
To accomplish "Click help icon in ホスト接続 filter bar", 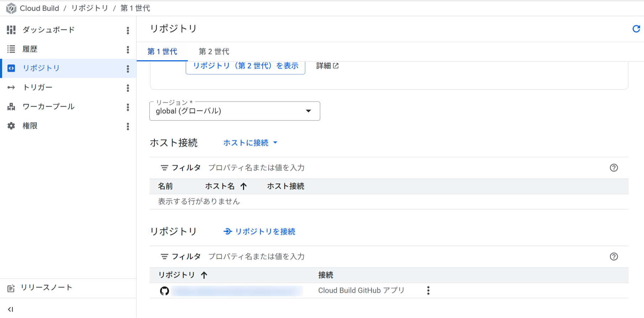I will coord(614,168).
